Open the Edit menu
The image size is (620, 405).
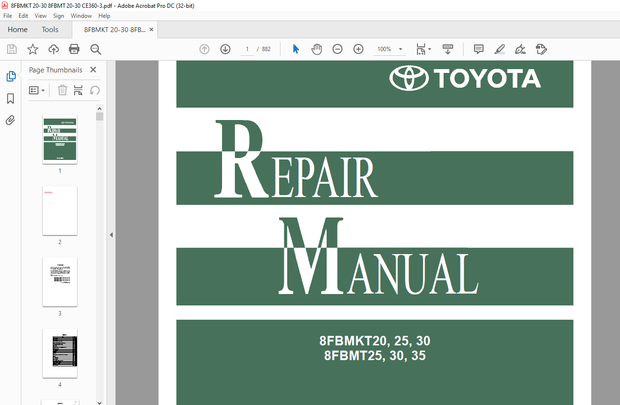[x=23, y=16]
